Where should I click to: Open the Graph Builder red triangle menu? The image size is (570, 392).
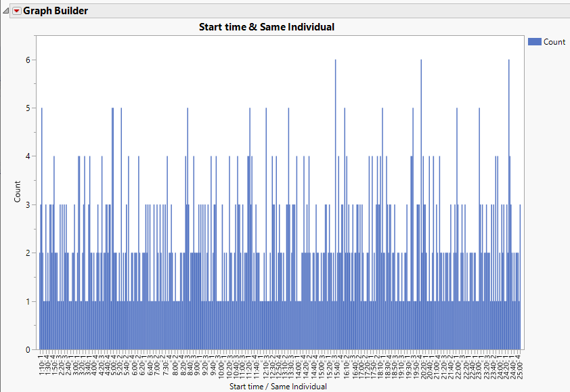click(16, 11)
